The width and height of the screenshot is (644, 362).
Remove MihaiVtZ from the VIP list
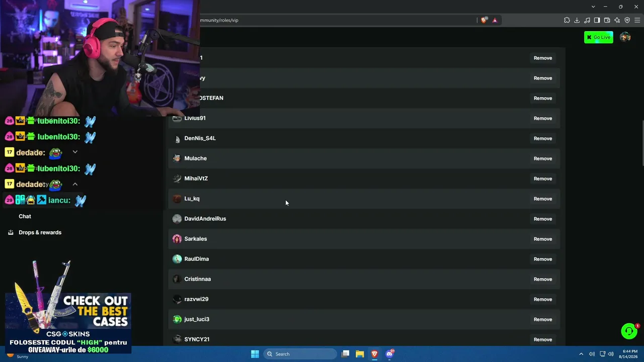(x=543, y=178)
